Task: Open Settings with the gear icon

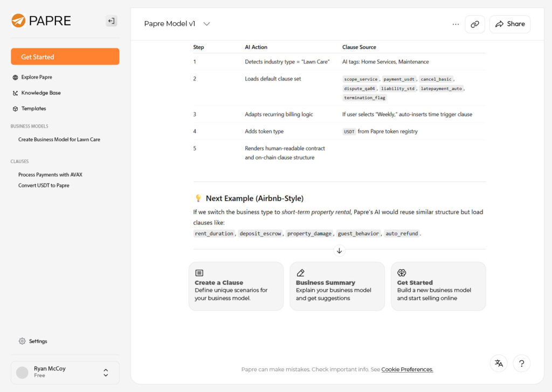Action: coord(33,341)
